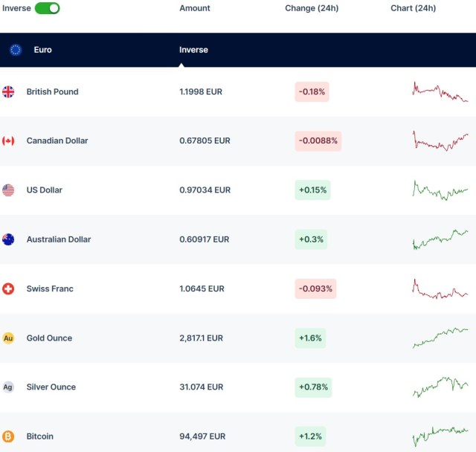Click the Swiss Franc -0.093% change badge

point(315,288)
